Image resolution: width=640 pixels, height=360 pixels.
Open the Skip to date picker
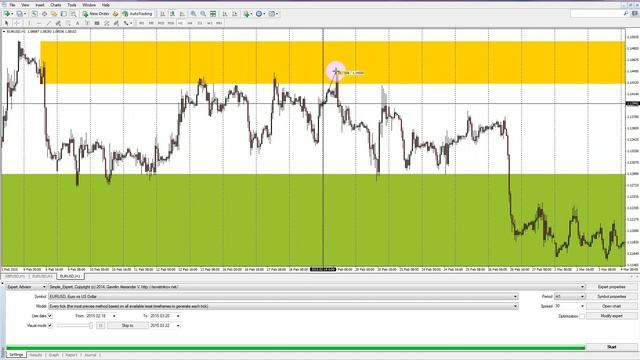click(x=178, y=326)
